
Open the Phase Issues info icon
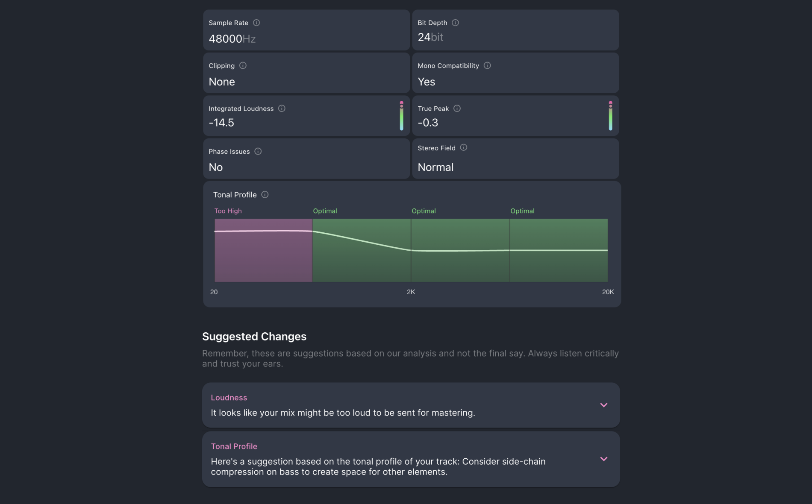[258, 151]
